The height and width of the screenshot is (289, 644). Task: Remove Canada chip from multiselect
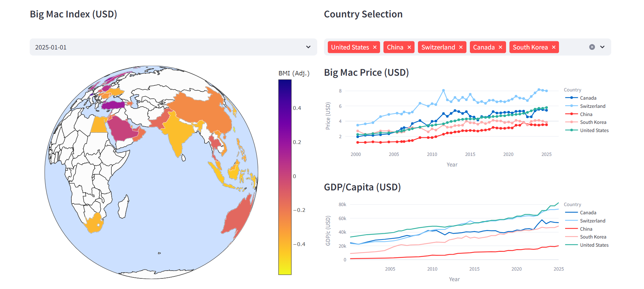(500, 47)
